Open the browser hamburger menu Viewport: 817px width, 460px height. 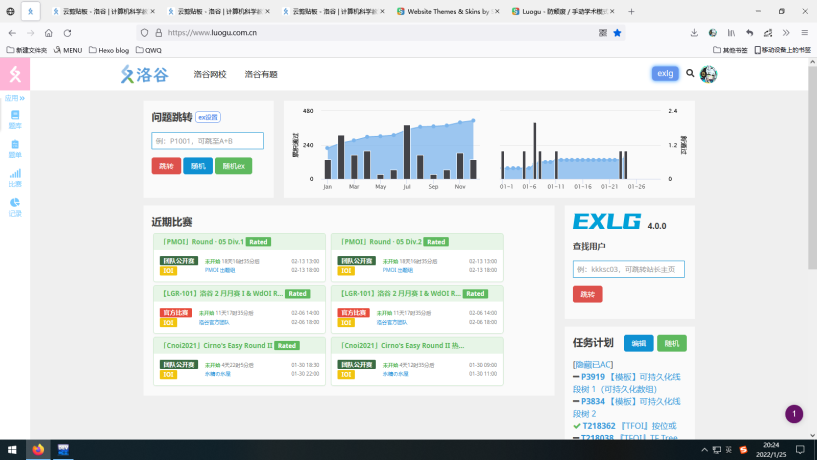point(804,33)
